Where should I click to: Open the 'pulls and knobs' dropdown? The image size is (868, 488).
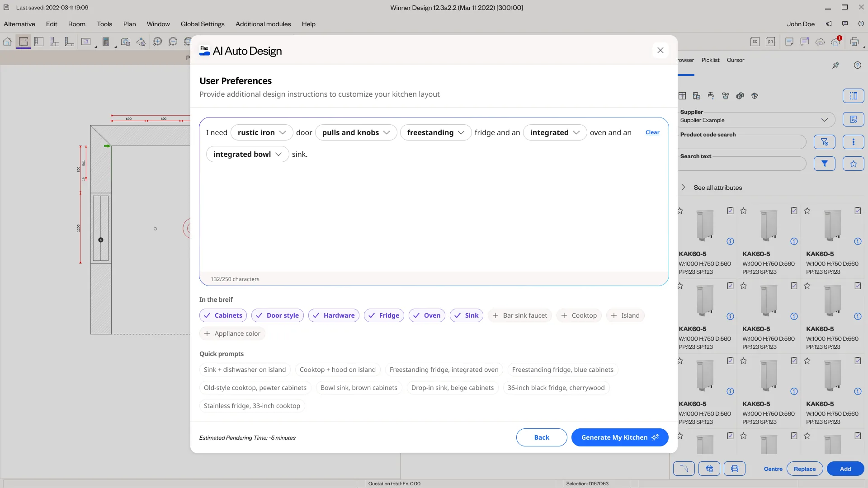pos(356,132)
